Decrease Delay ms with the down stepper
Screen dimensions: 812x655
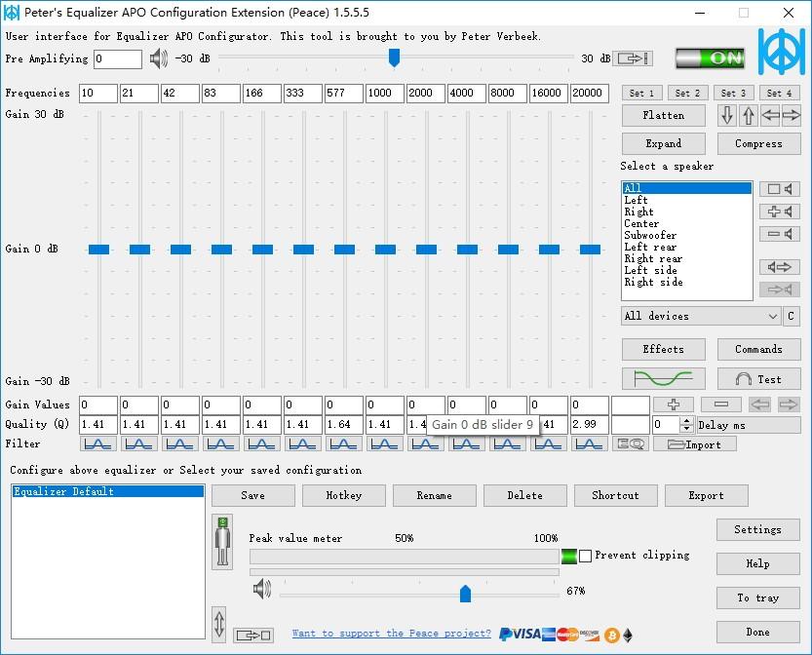click(686, 429)
